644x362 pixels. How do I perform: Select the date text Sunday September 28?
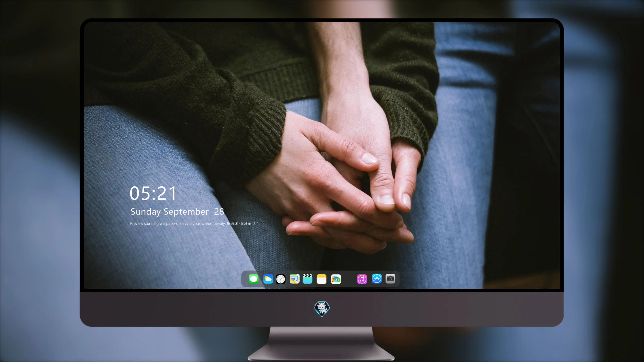177,212
